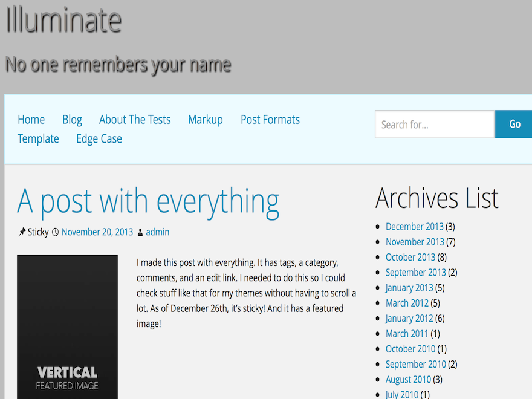Screen dimensions: 532x399
Task: Open the September 2013 archive link
Action: click(416, 272)
